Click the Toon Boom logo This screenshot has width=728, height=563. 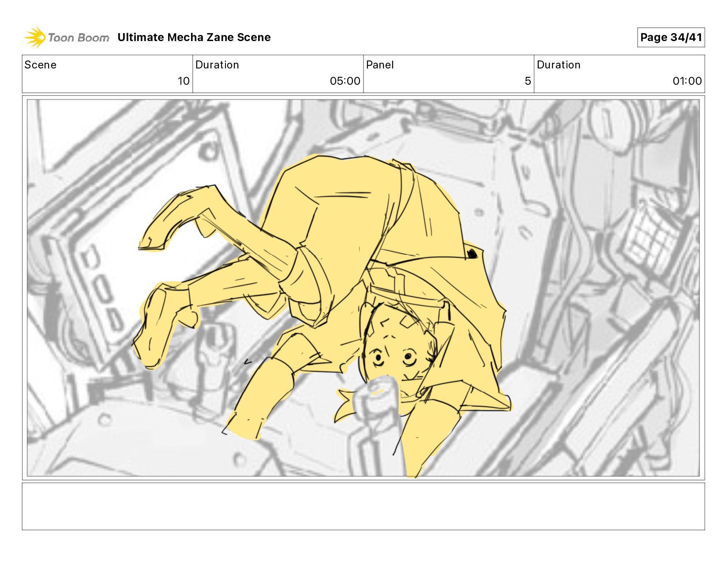67,38
